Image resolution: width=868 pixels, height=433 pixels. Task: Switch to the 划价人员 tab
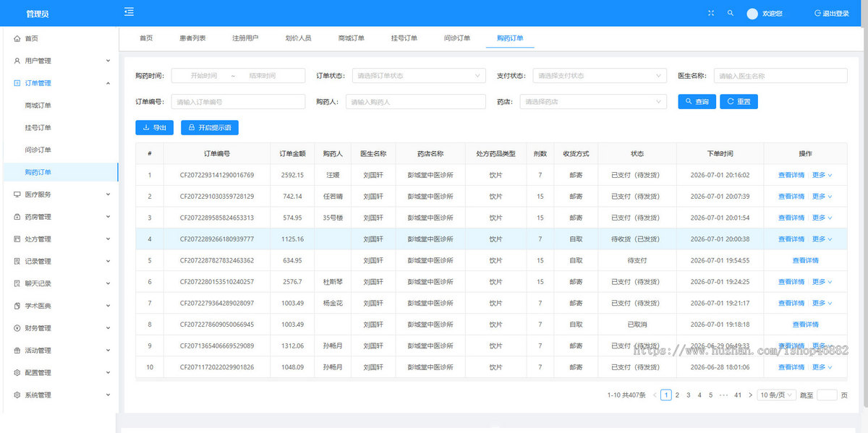[298, 38]
